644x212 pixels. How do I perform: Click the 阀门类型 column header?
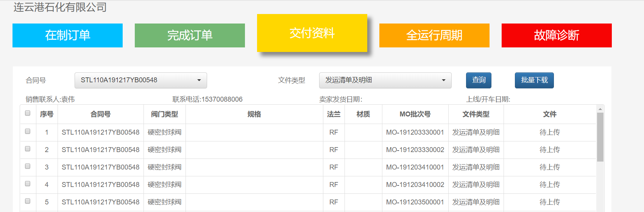point(164,114)
